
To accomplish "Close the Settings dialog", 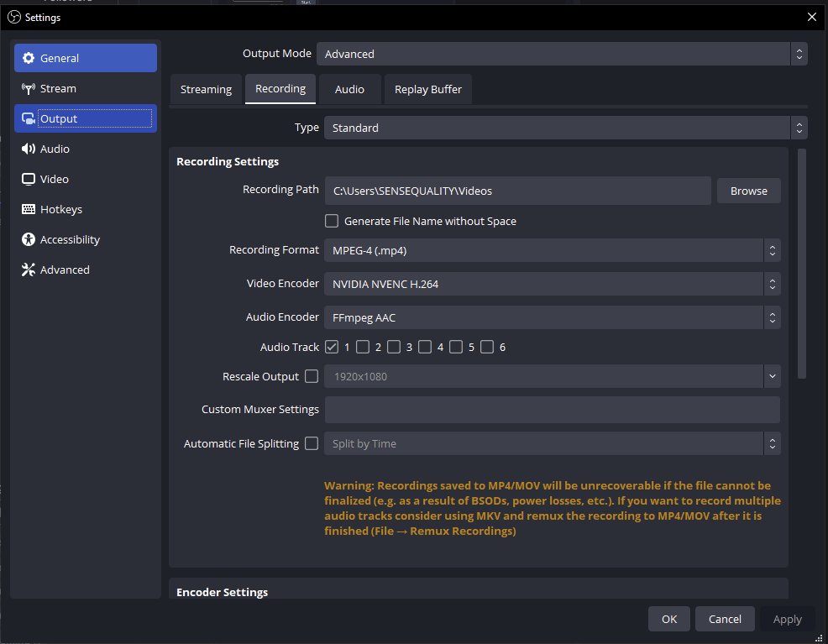I will pos(812,17).
